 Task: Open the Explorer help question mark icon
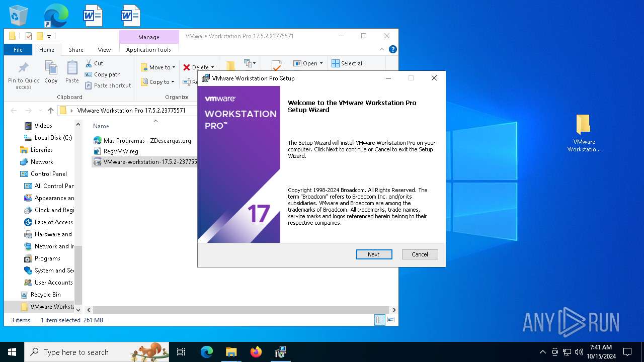pos(393,49)
